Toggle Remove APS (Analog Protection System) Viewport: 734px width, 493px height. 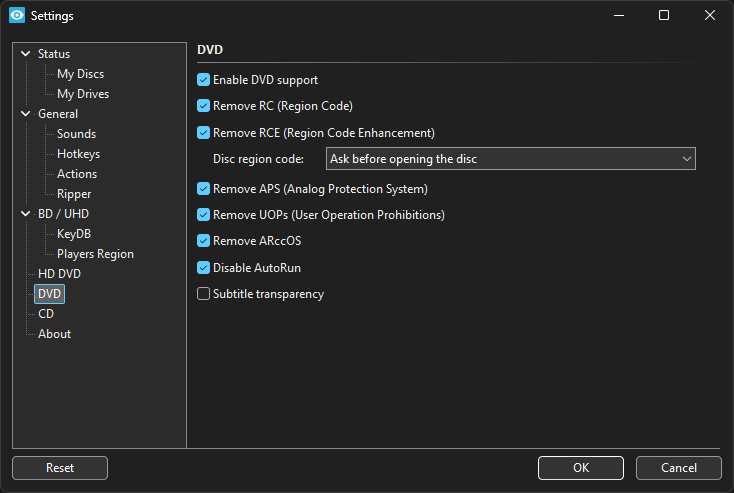coord(204,188)
